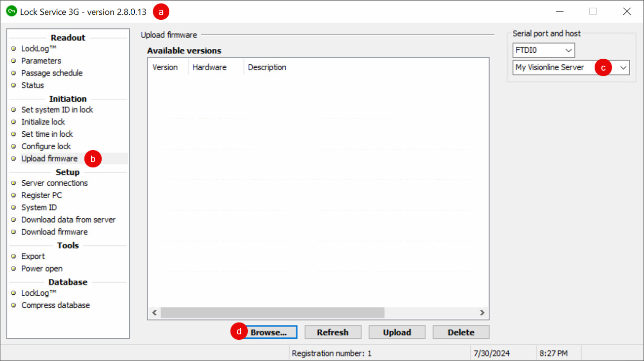Screen dimensions: 644x361
Task: Click the bullet icon beside Set system ID in lock
Action: coord(14,110)
